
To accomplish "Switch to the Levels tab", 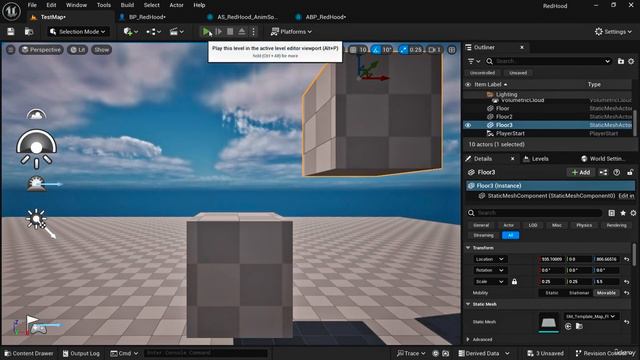I will point(536,159).
